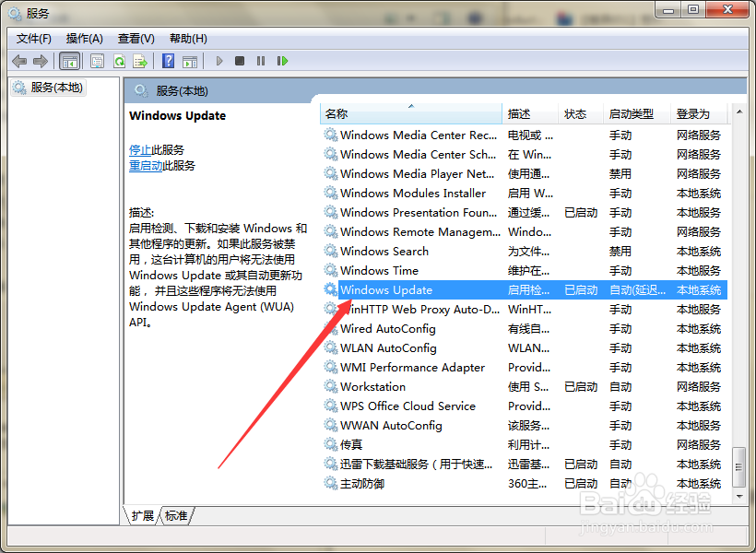Toggle show/hide console tree icon
Viewport: 756px width, 553px height.
[x=69, y=61]
